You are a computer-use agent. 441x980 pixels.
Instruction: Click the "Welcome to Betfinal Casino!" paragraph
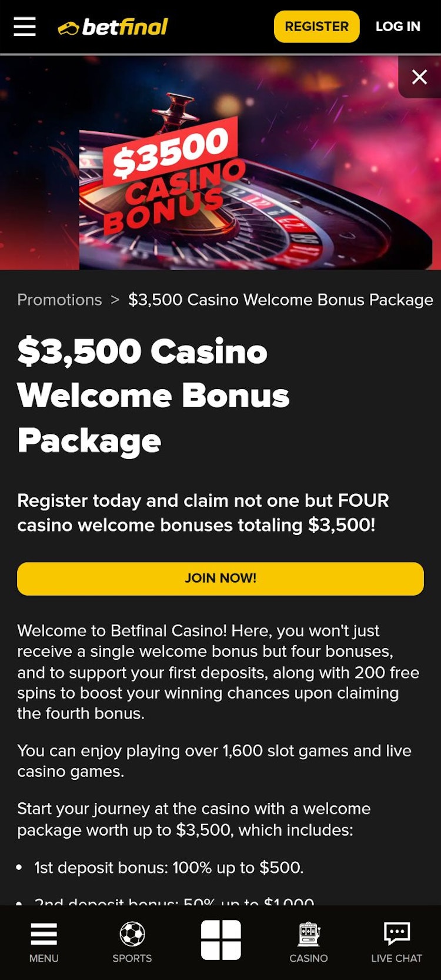point(218,672)
